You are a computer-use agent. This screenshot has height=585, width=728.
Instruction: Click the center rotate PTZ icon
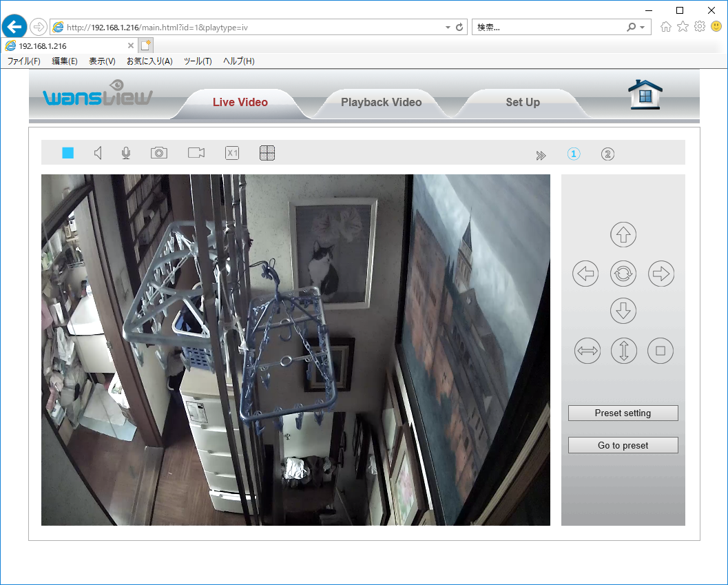click(623, 274)
